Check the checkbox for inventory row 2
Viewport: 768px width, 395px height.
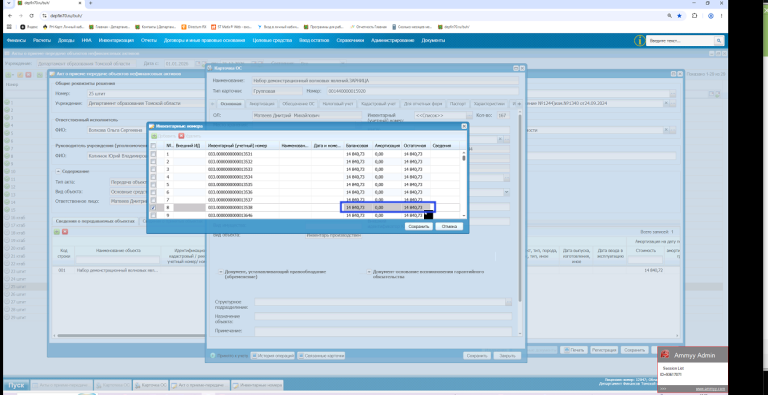pos(153,162)
